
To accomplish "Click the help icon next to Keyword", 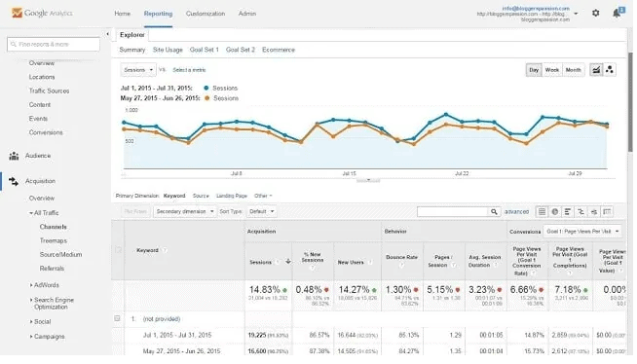I will tap(165, 250).
